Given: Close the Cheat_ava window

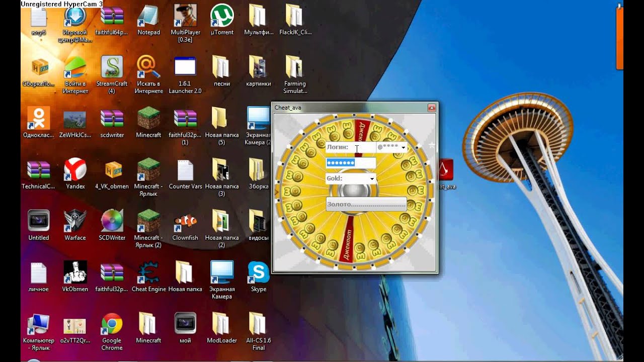Looking at the screenshot, I should 431,108.
